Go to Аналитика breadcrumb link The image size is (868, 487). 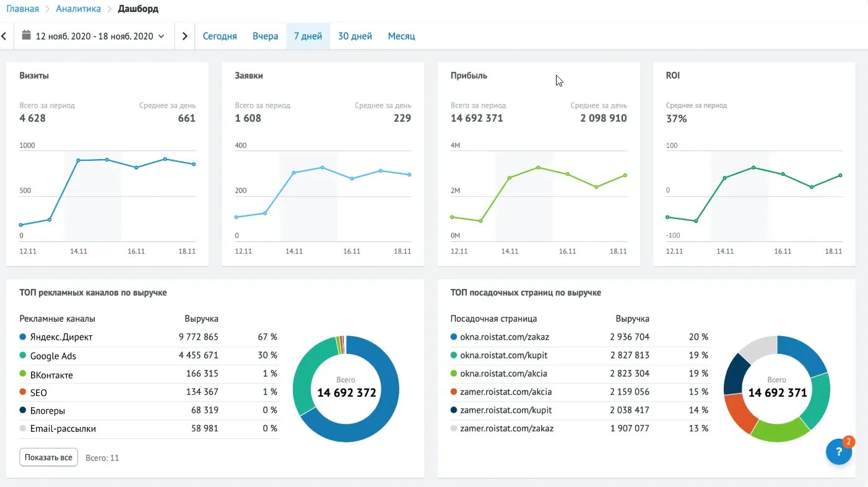coord(78,9)
